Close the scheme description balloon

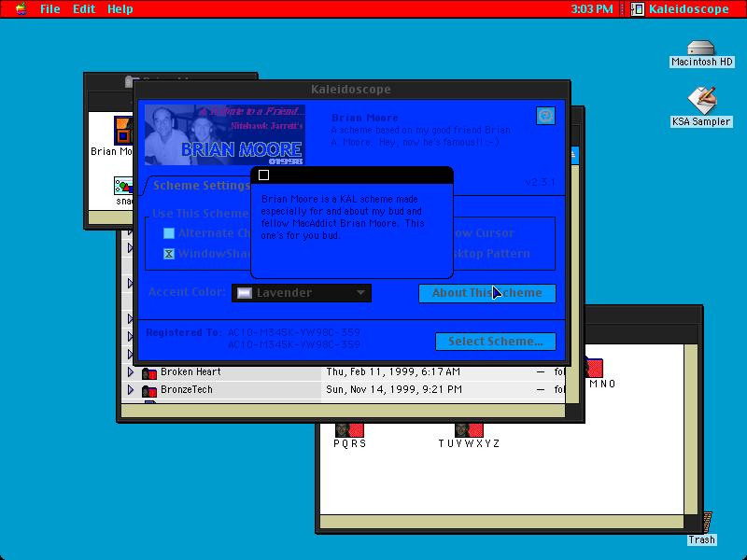(x=263, y=175)
